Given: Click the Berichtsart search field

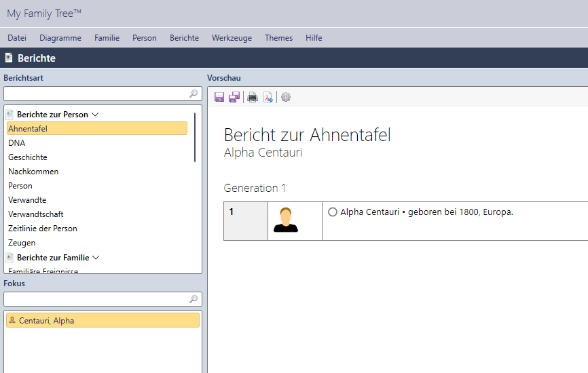Looking at the screenshot, I should coord(95,94).
